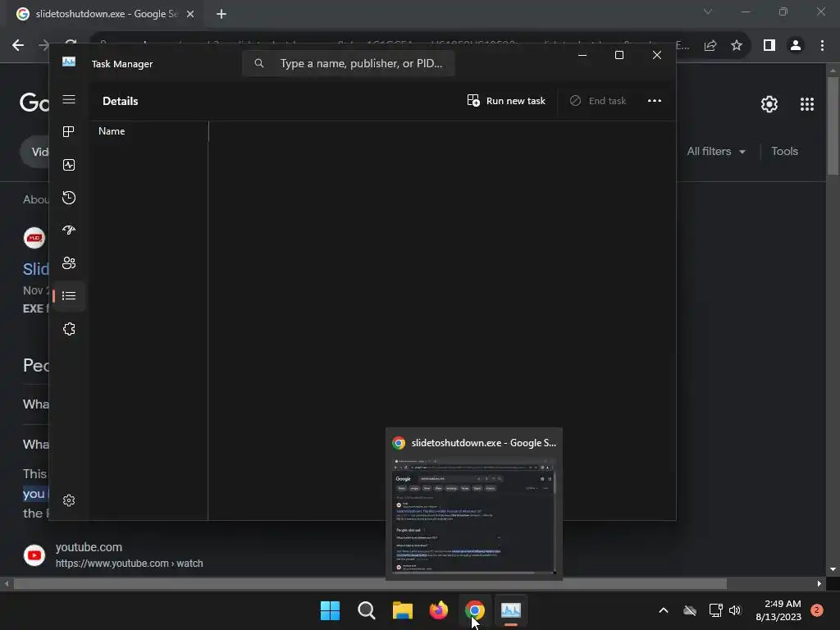
Task: Open Chrome profile avatar menu
Action: [796, 46]
